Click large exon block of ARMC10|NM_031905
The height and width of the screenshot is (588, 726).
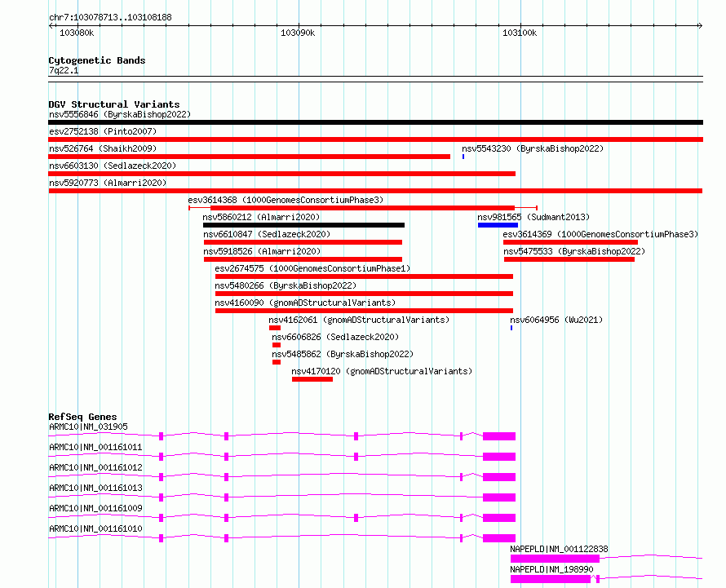[x=499, y=436]
